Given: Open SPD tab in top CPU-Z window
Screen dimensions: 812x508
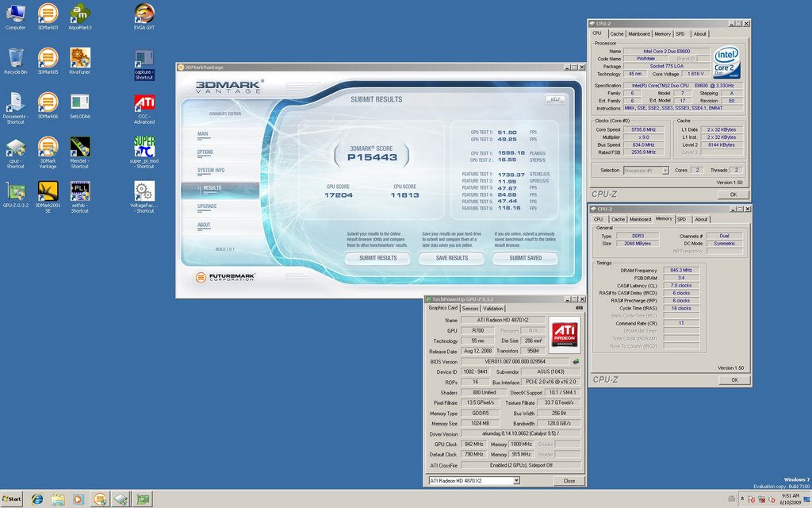Looking at the screenshot, I should (680, 33).
